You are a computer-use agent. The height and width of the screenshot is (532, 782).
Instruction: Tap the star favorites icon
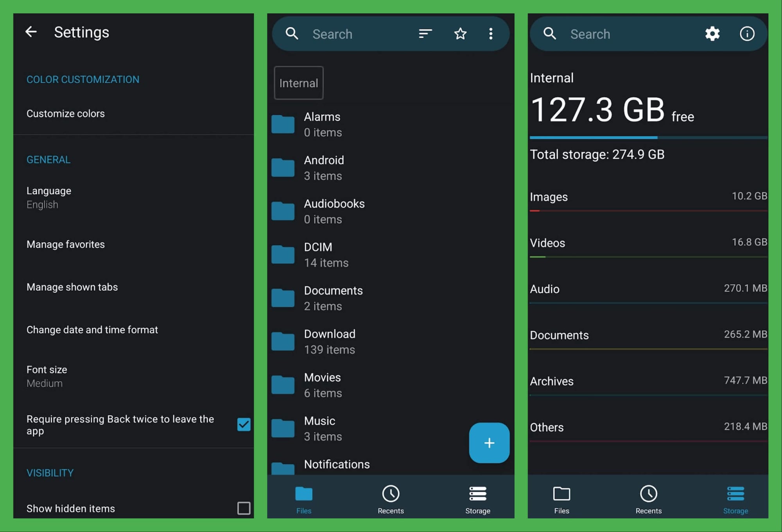click(460, 34)
